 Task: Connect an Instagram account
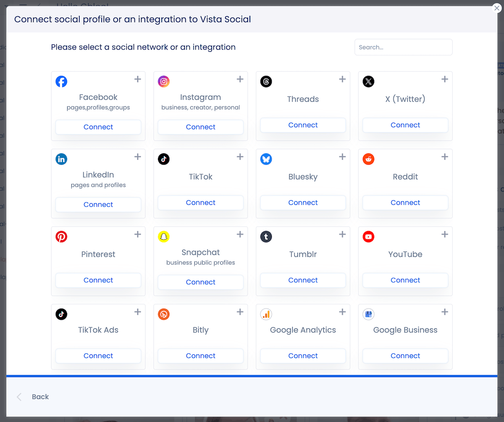pyautogui.click(x=200, y=126)
